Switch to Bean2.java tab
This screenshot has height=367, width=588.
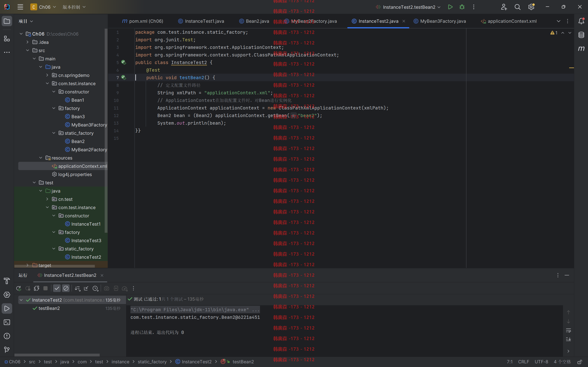pos(254,21)
